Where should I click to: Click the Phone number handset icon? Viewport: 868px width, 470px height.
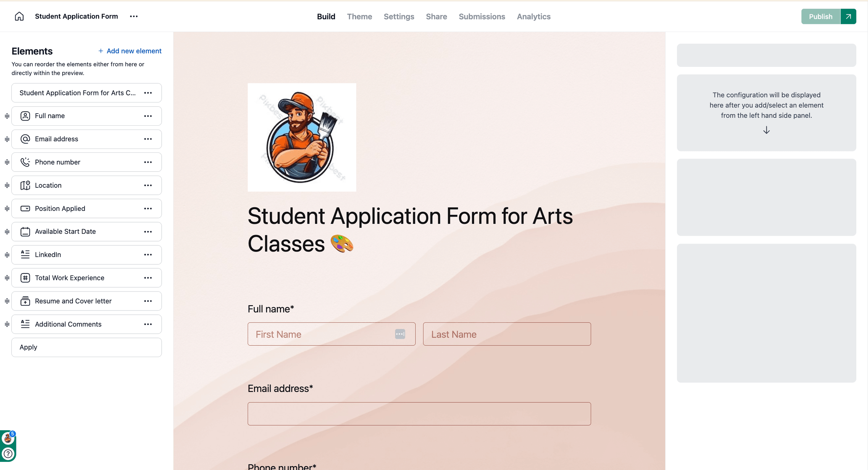point(25,162)
